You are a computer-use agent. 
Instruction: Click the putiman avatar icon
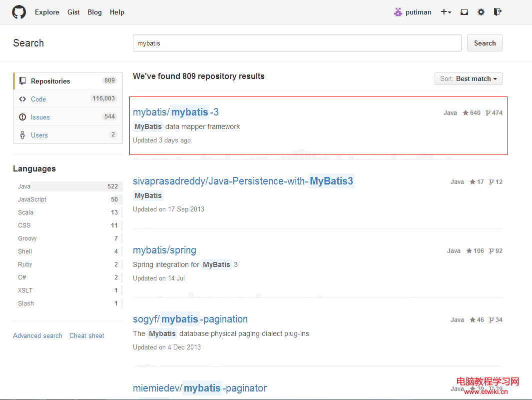[x=398, y=12]
